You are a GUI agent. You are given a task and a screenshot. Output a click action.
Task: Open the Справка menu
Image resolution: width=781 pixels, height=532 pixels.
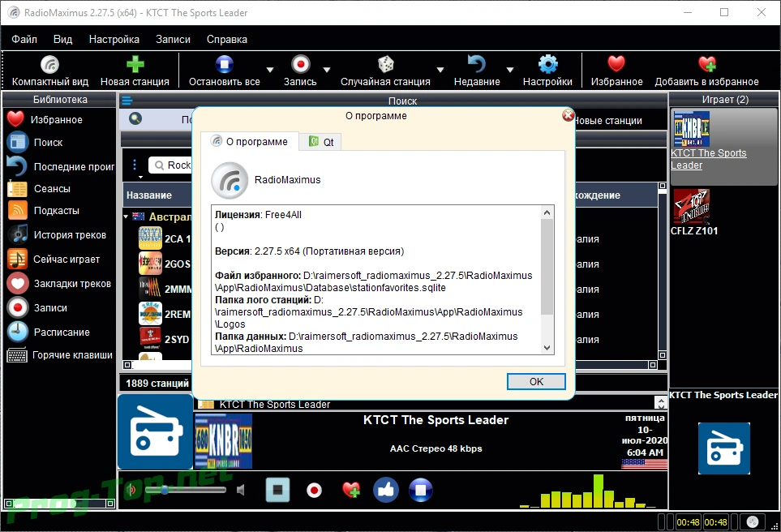(x=226, y=40)
